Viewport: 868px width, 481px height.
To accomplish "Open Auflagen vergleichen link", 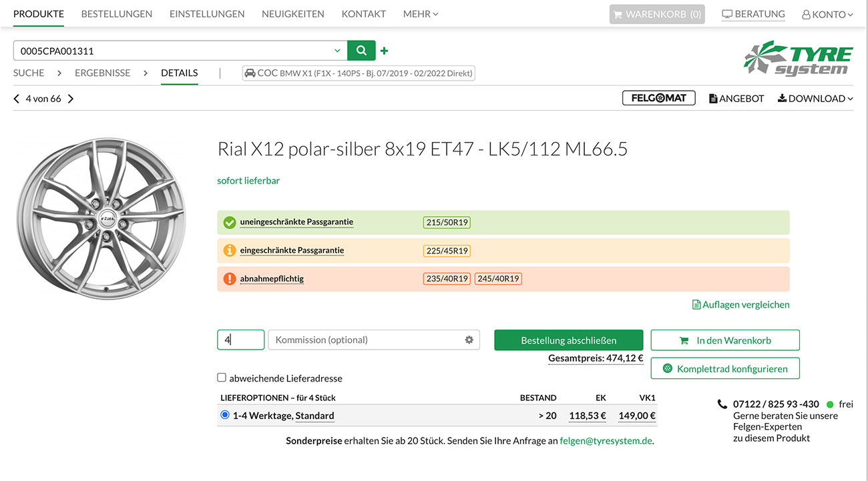I will click(x=741, y=304).
